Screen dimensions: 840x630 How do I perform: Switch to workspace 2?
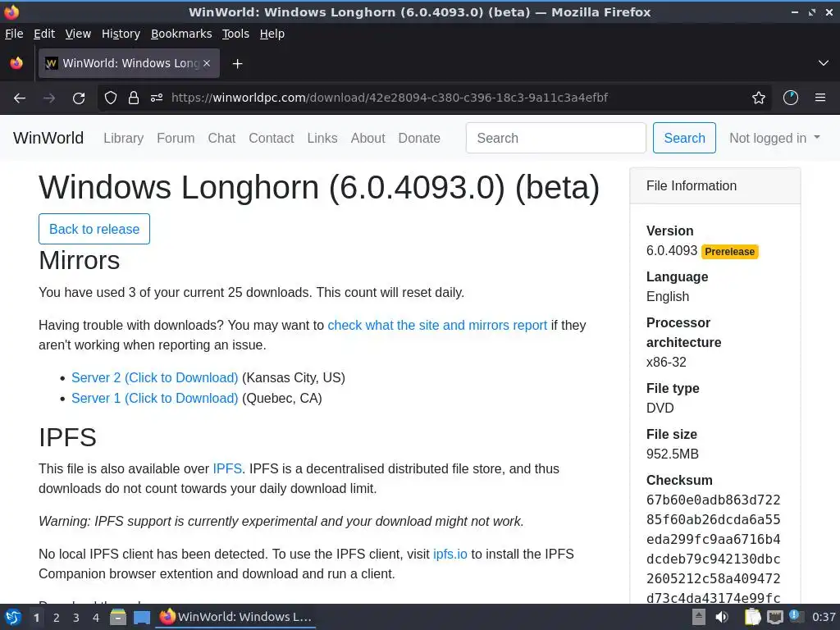click(x=57, y=618)
